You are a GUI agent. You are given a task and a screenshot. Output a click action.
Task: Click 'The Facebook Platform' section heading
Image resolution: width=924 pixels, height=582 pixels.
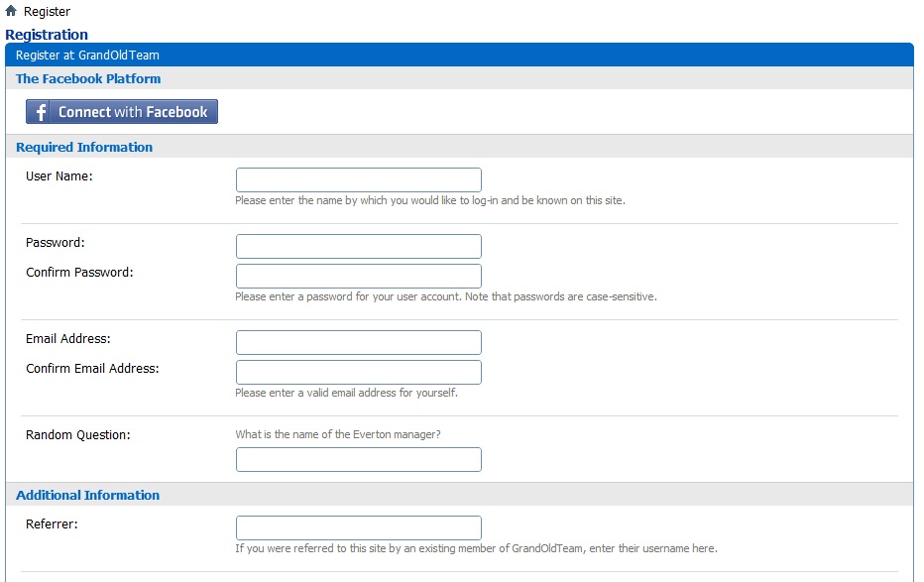(88, 79)
